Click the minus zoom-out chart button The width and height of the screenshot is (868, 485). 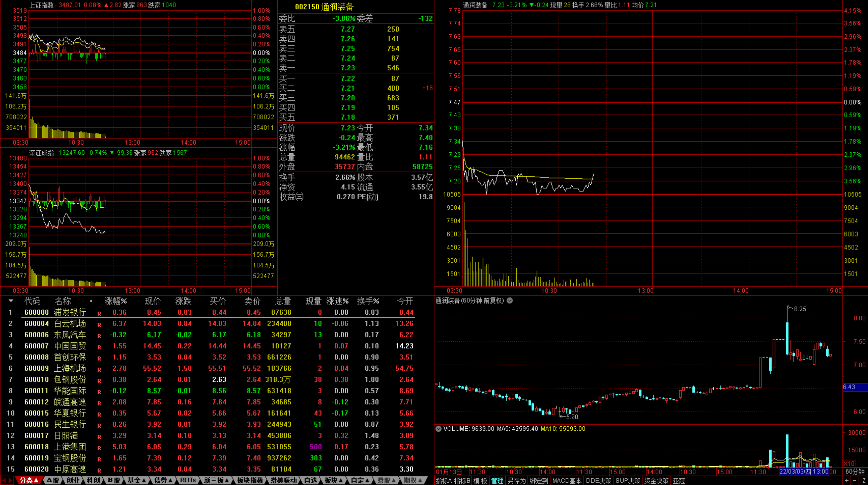854,481
